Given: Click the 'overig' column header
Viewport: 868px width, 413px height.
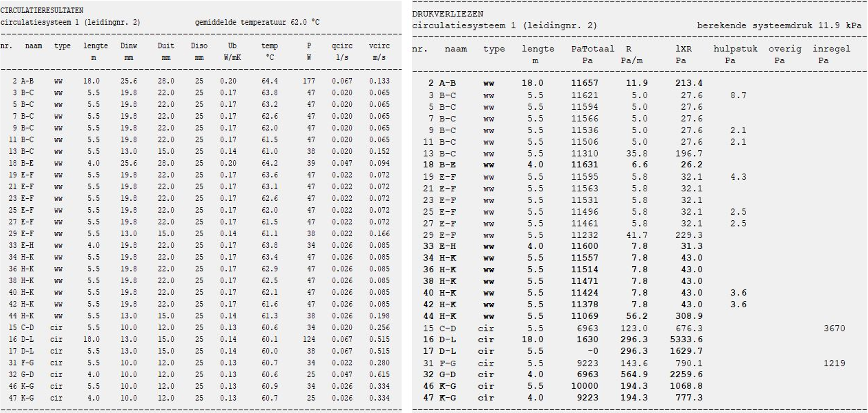Looking at the screenshot, I should pyautogui.click(x=785, y=49).
